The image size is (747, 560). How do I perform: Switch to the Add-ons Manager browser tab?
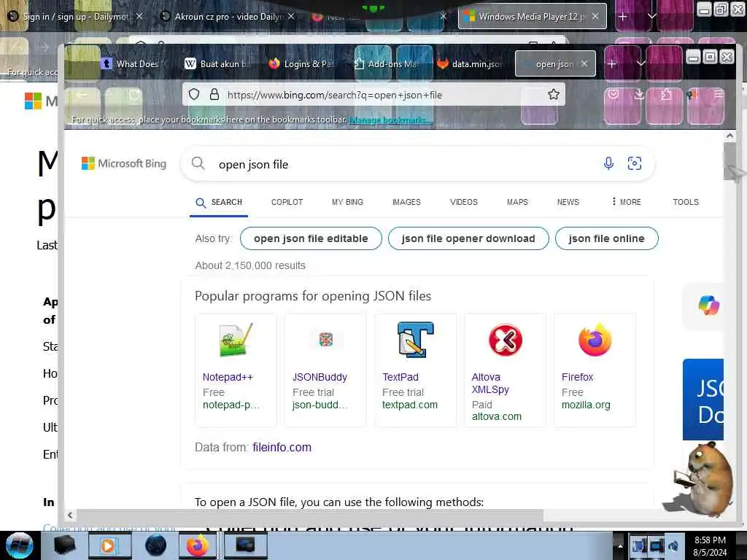coord(386,63)
